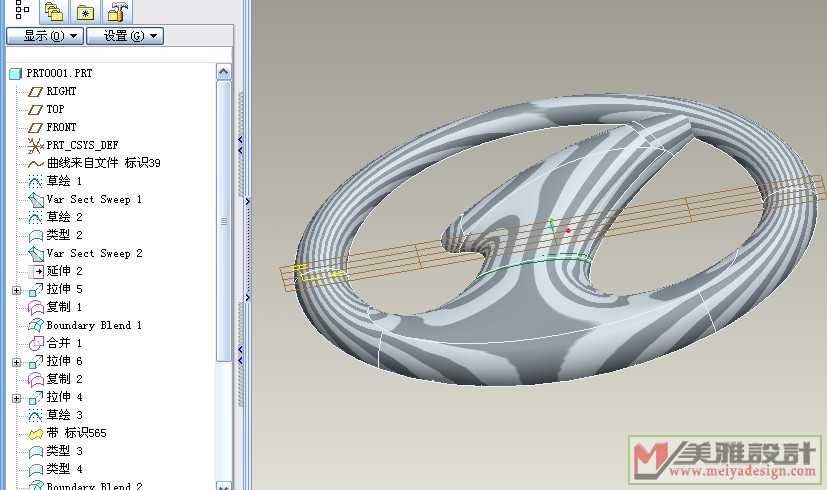Click the sweep icon beside Var Sect Sweep 1
This screenshot has height=490, width=827.
35,200
